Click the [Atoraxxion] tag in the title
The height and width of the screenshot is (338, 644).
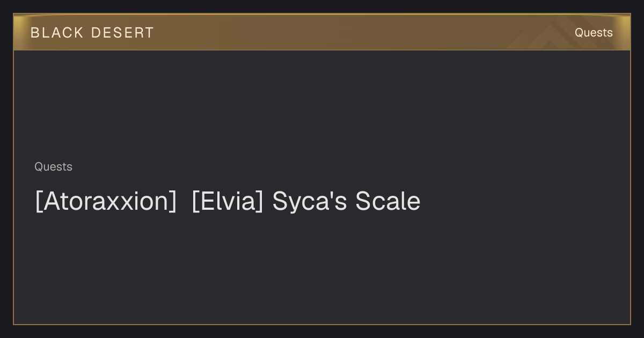tap(106, 202)
